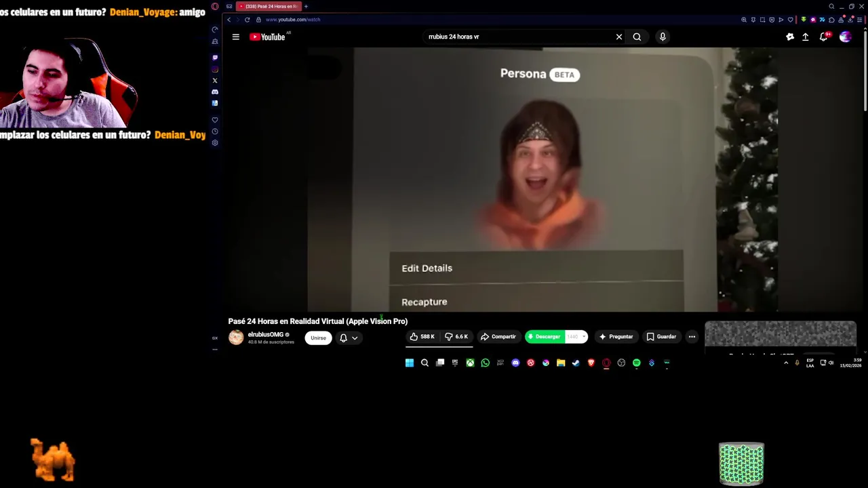Screen dimensions: 868x488
Task: Click the sparkle badge icon in YouTube header
Action: 790,37
